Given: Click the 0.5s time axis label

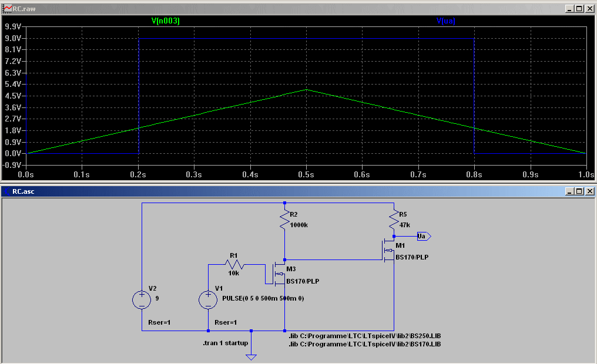Looking at the screenshot, I should 306,174.
